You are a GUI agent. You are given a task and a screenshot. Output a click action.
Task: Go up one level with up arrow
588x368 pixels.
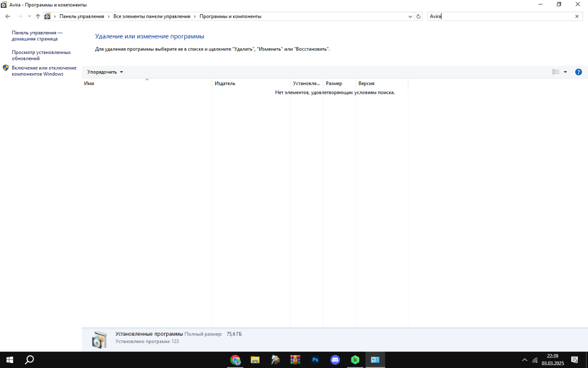click(38, 16)
